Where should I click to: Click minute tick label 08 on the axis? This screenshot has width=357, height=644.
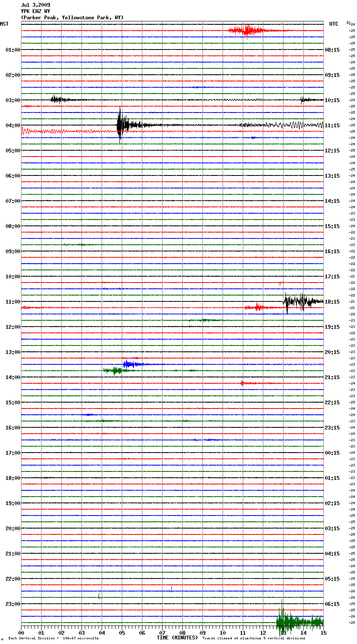182,633
